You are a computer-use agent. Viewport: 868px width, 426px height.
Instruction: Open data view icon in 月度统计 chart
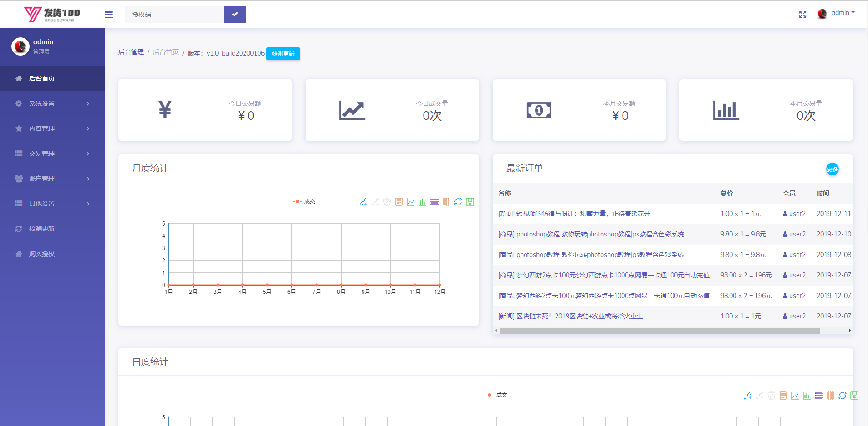(x=399, y=202)
